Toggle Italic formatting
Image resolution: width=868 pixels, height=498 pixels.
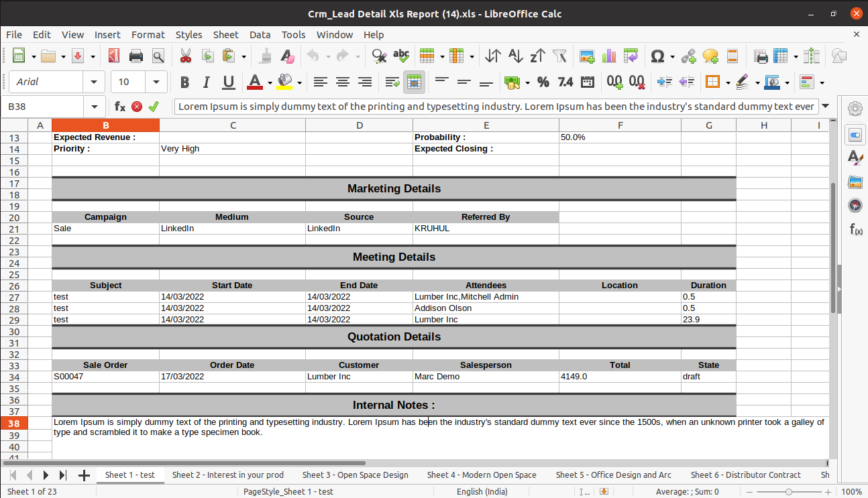coord(207,82)
